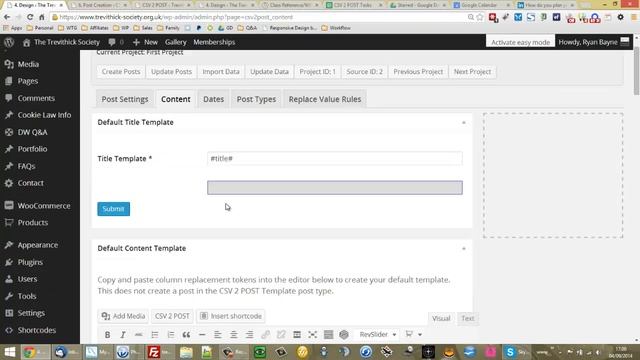Click the cube icon before RevSlider
The height and width of the screenshot is (360, 640).
tap(344, 335)
